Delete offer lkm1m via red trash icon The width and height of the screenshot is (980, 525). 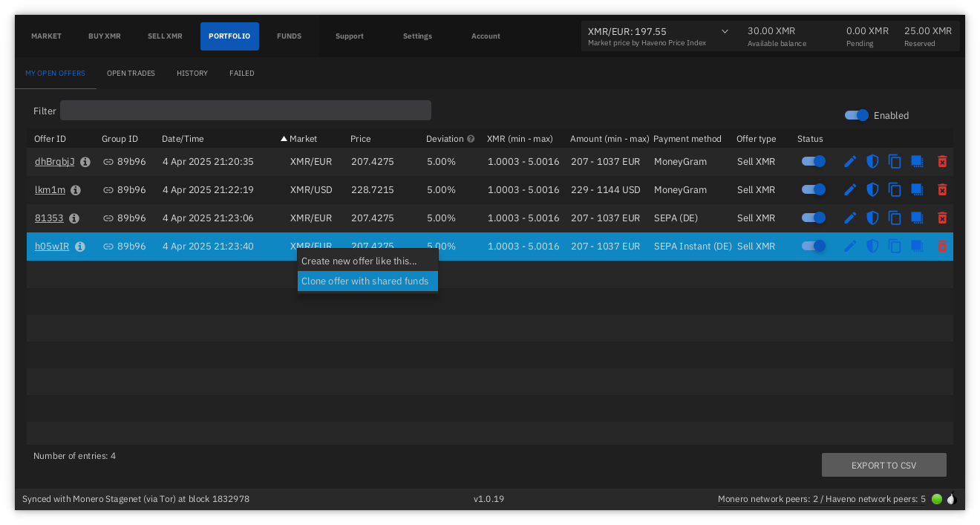pyautogui.click(x=942, y=189)
